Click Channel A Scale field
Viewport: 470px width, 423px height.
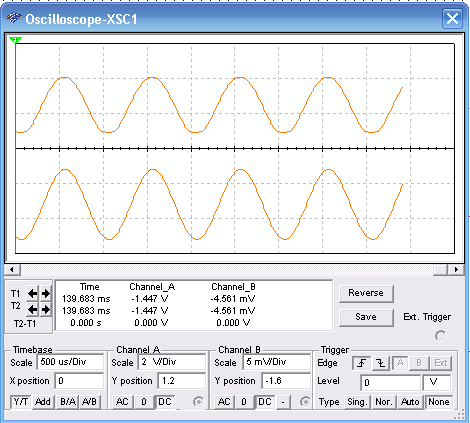[172, 362]
